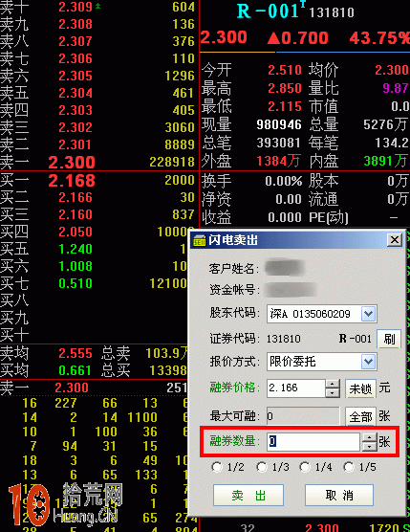Click 卖八 price 2.307

coord(76,41)
